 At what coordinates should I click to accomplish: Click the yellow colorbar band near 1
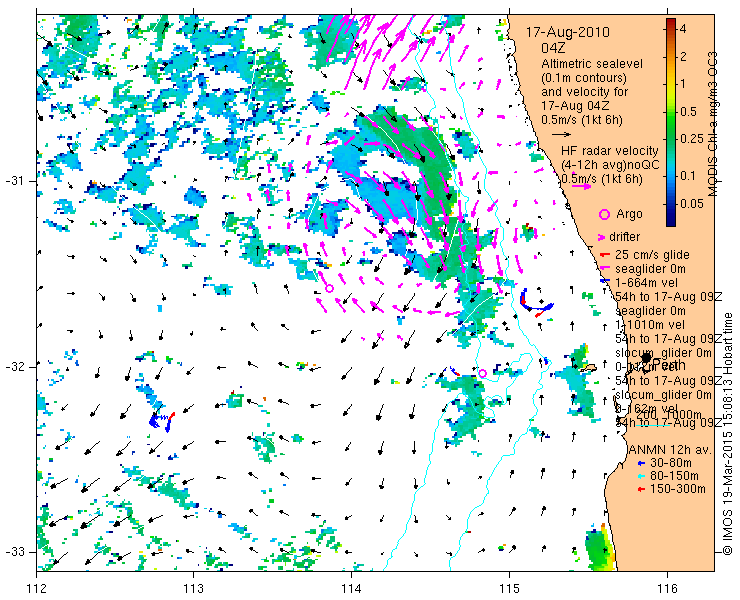[x=671, y=84]
